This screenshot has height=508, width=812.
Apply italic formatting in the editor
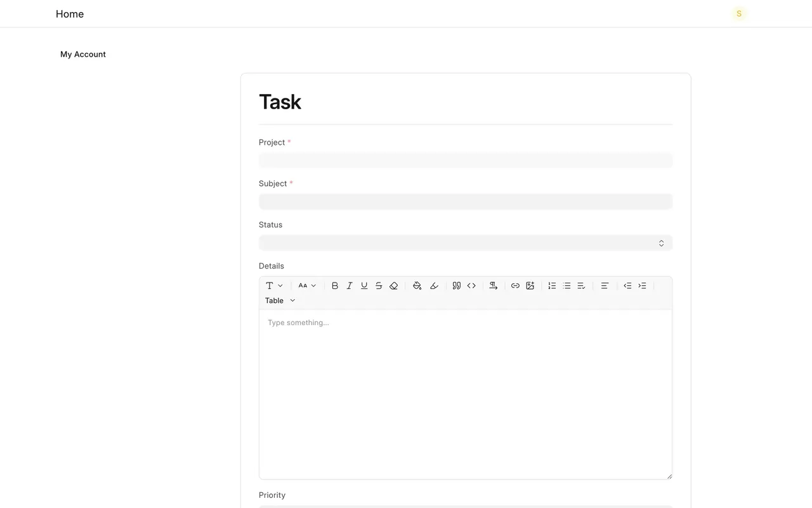[x=350, y=286]
